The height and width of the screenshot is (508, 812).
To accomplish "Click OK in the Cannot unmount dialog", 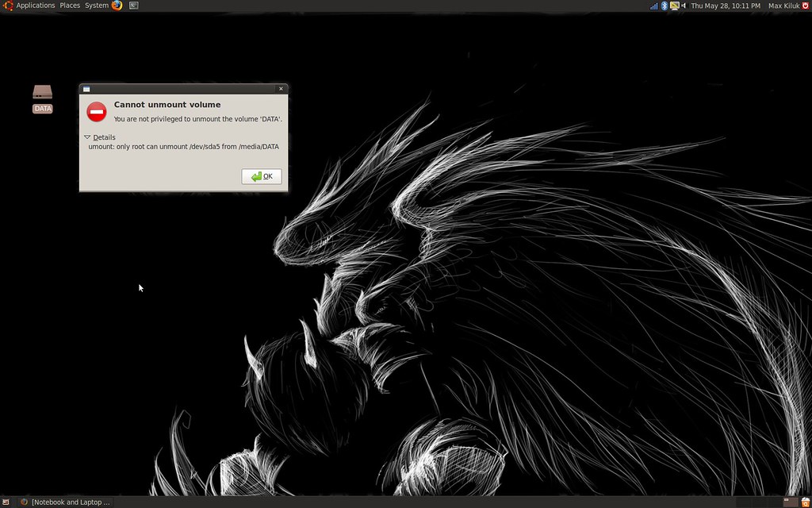I will [262, 176].
